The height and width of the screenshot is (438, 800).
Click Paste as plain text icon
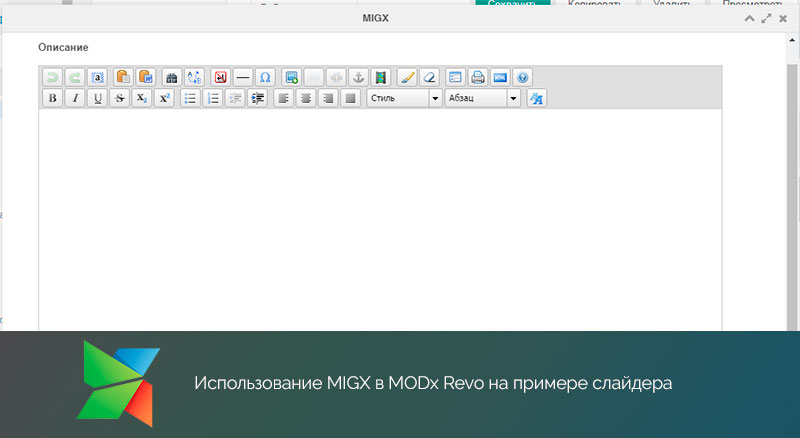click(x=123, y=77)
